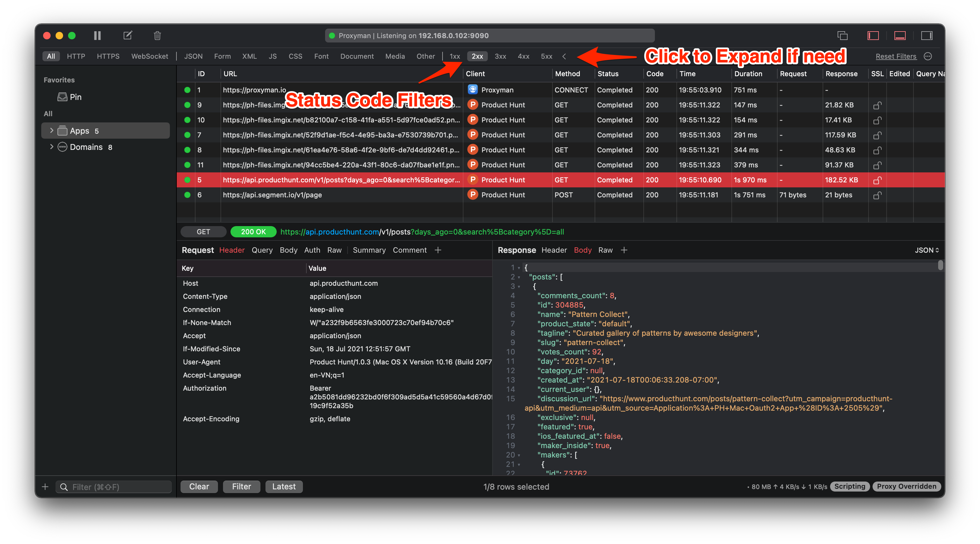Image resolution: width=980 pixels, height=544 pixels.
Task: Click into the Filter search field
Action: [113, 487]
